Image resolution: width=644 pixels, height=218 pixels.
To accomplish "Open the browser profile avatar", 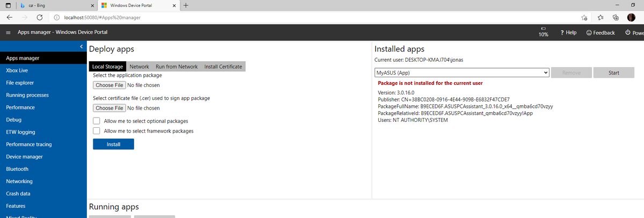I will 631,18.
